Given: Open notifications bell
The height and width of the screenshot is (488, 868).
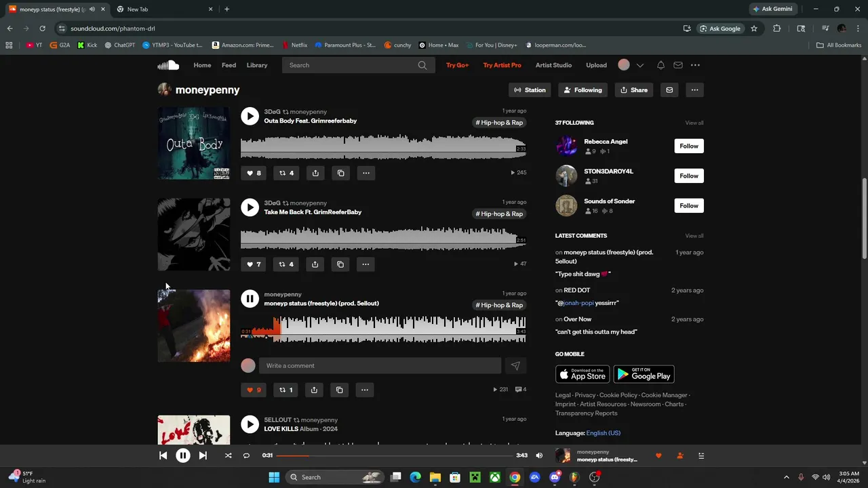Looking at the screenshot, I should point(660,65).
